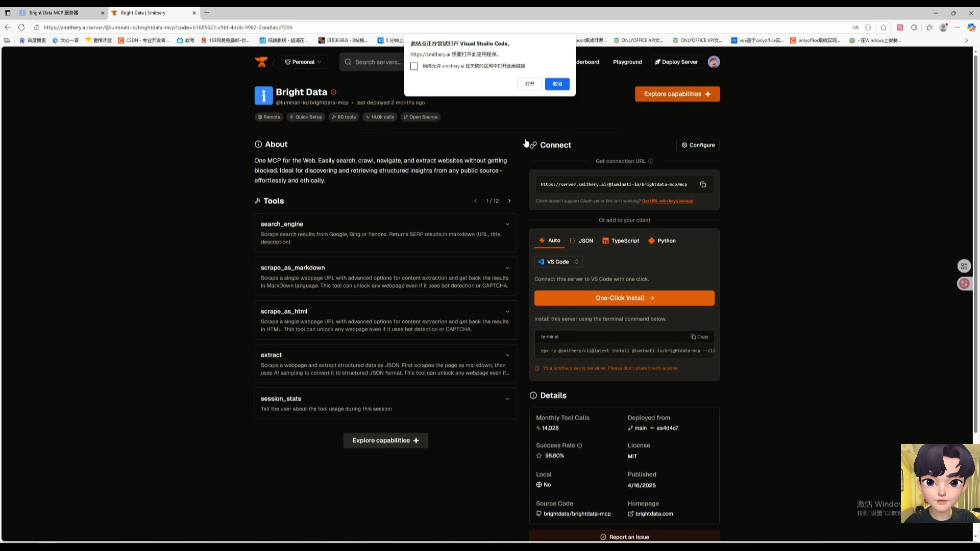Click 取消 in the dialog

557,84
